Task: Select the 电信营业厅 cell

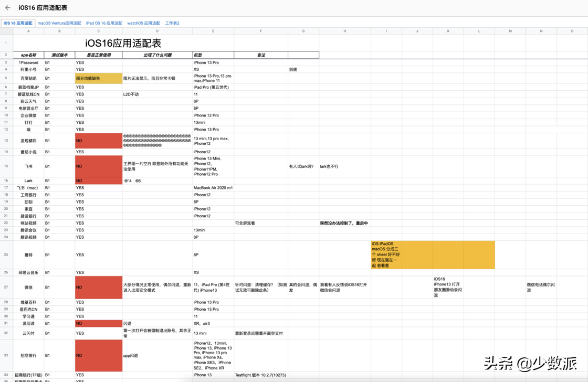Action: tap(28, 108)
